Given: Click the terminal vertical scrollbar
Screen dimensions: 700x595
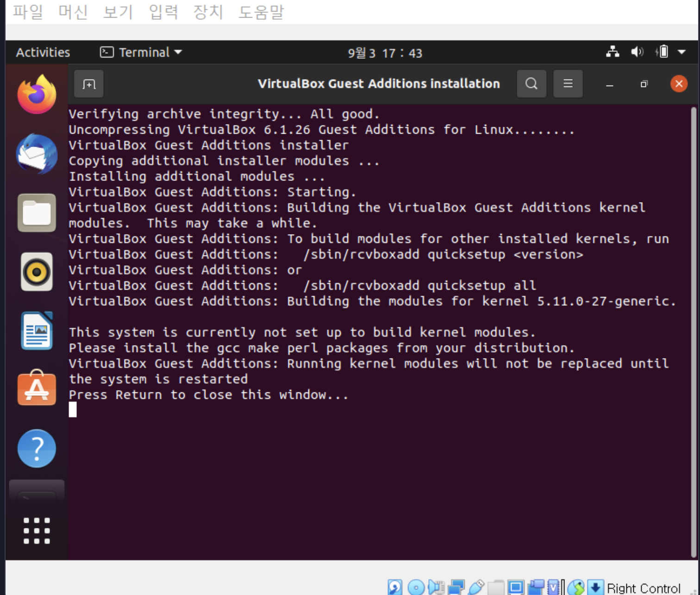Looking at the screenshot, I should tap(693, 332).
